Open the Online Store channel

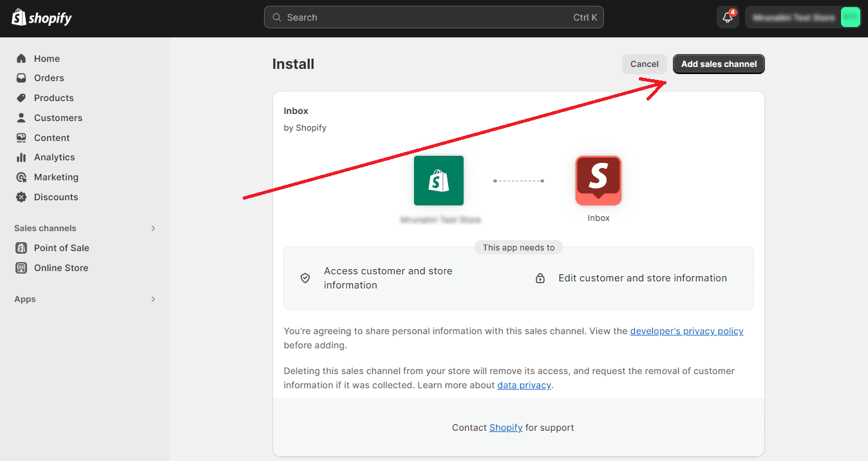[x=60, y=268]
